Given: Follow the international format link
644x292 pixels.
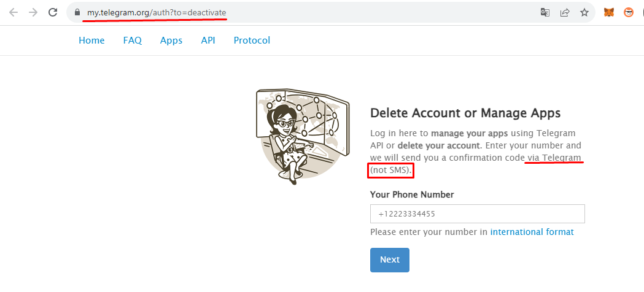Looking at the screenshot, I should coord(532,232).
